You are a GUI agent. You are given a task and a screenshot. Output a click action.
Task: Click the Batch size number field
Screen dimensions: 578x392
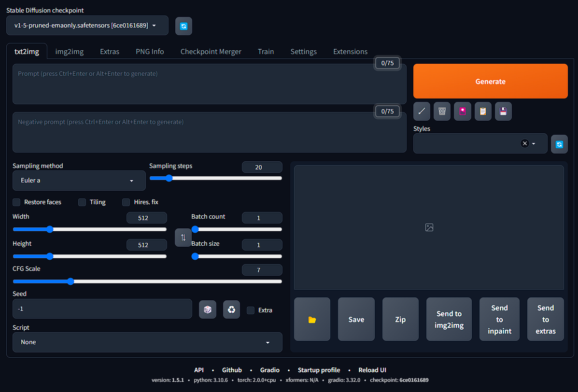click(x=262, y=245)
